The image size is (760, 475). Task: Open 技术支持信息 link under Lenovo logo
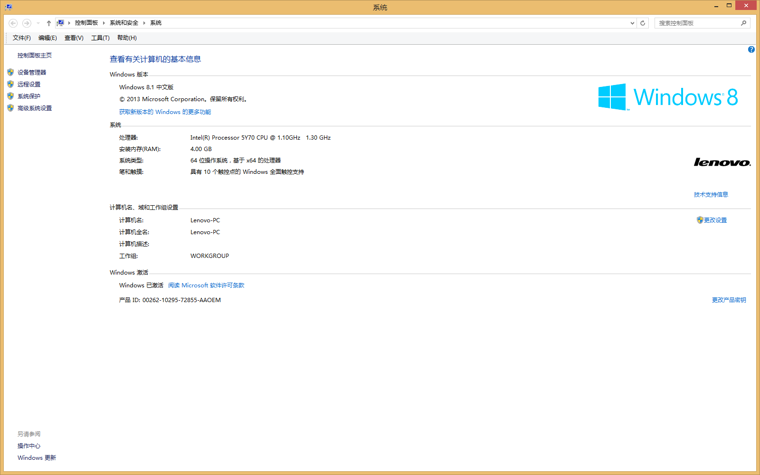(x=711, y=195)
